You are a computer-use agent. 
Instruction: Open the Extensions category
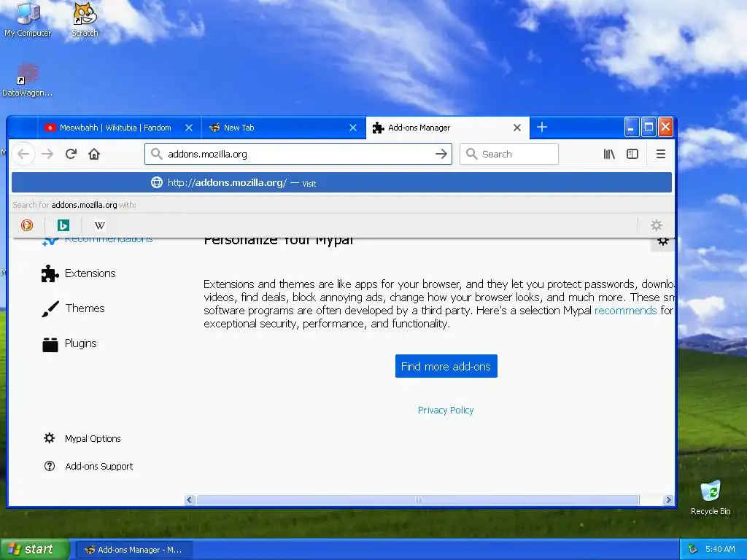tap(79, 273)
